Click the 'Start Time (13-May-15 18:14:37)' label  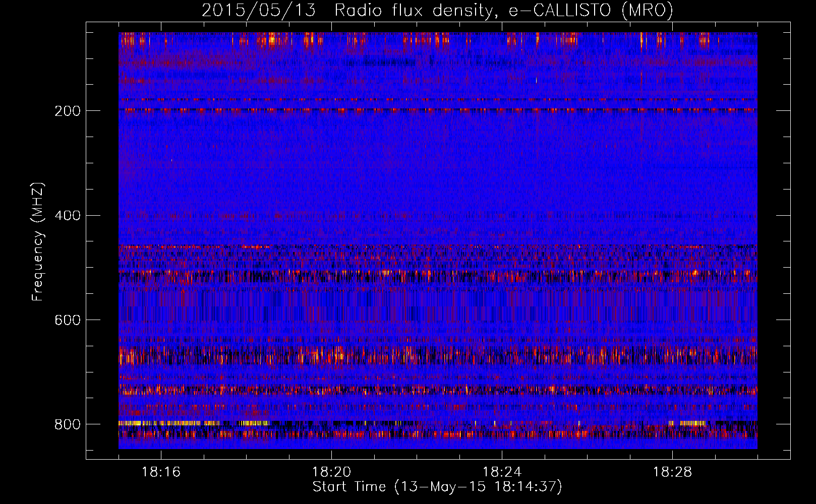coord(437,487)
